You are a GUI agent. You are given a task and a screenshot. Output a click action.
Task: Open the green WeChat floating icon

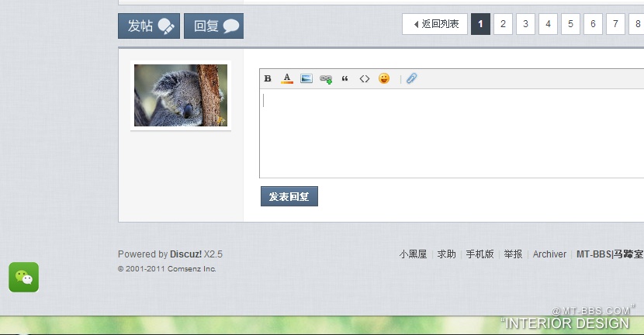point(24,277)
